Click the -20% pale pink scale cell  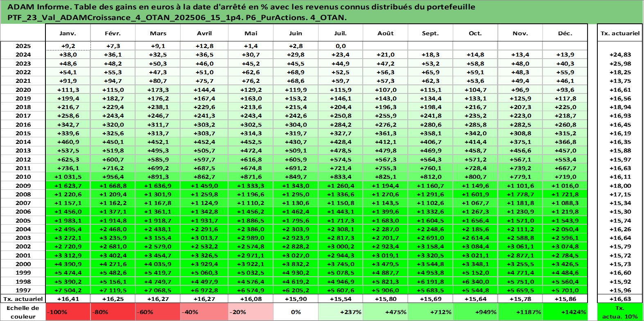click(x=251, y=312)
